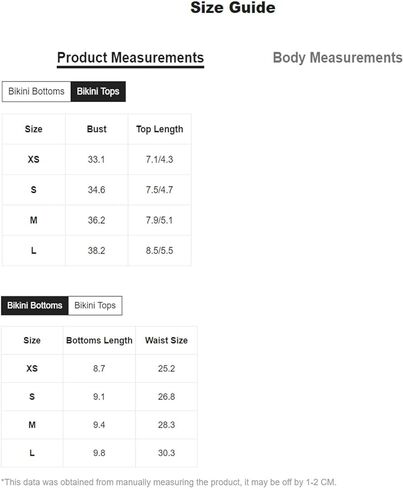Select active Bikini Tops button above Bust table
This screenshot has width=403, height=488.
pos(98,91)
